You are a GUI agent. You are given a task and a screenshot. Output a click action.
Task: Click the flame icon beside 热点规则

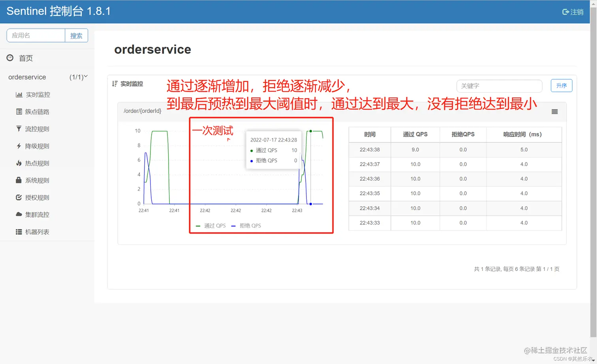coord(19,163)
